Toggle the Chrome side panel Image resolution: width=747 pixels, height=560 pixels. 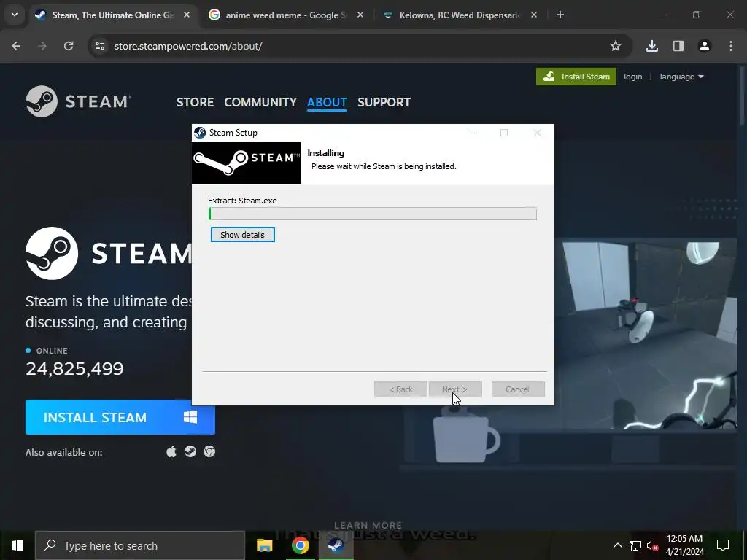point(678,46)
